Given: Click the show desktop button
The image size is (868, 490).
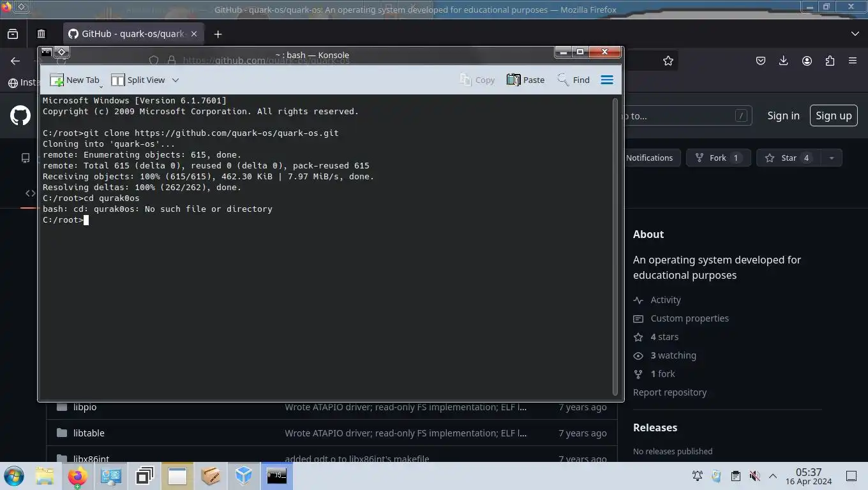Looking at the screenshot, I should click(x=851, y=476).
